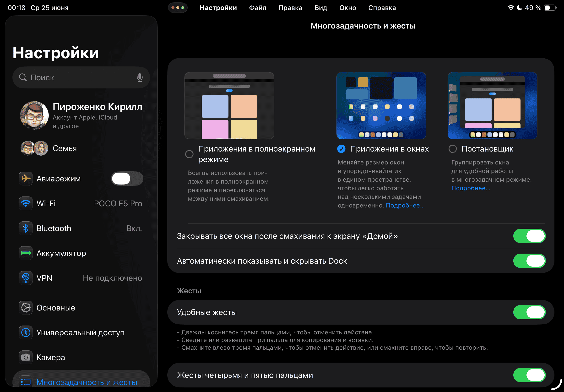The width and height of the screenshot is (564, 392).
Task: Click the Жесты section header
Action: 189,291
